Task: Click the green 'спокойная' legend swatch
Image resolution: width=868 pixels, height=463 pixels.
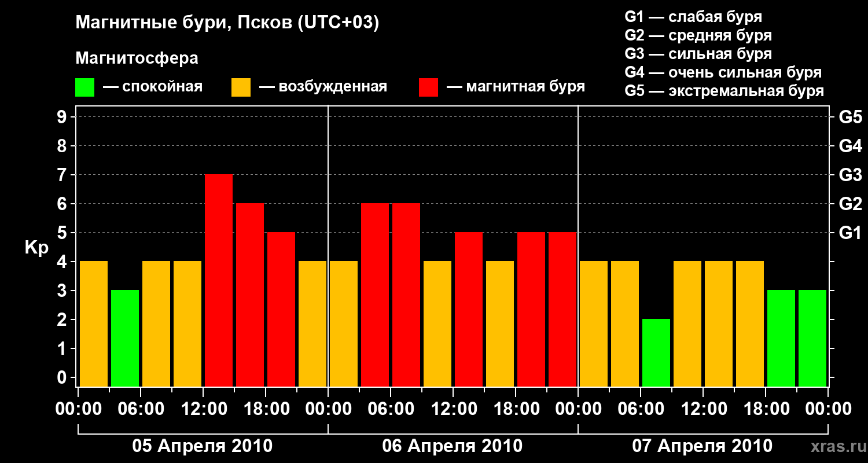Action: pos(84,87)
